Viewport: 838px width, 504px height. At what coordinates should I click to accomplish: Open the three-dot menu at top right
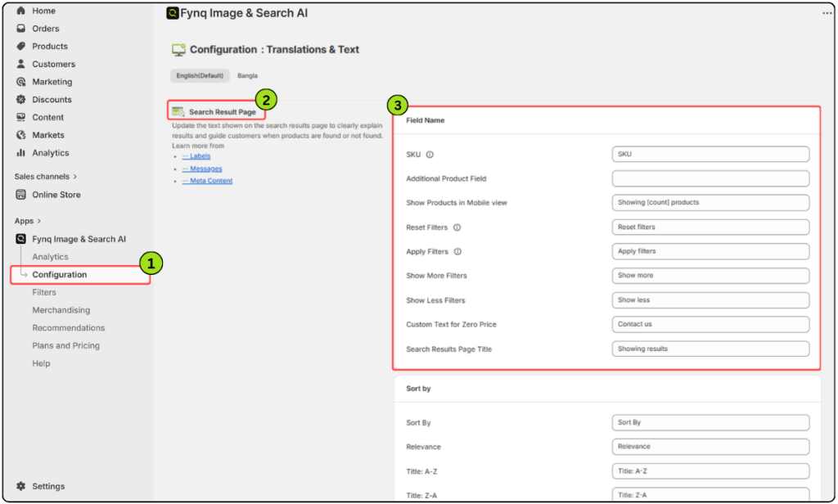pyautogui.click(x=827, y=13)
